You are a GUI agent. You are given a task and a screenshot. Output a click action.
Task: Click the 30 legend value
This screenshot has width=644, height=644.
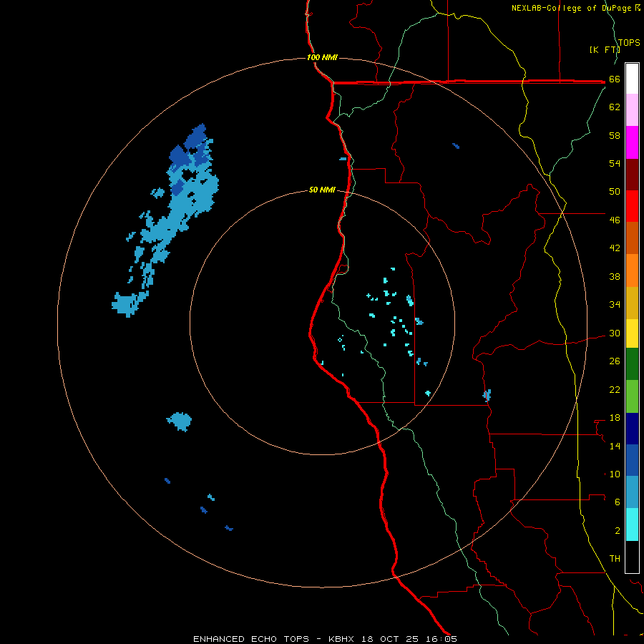[x=615, y=333]
